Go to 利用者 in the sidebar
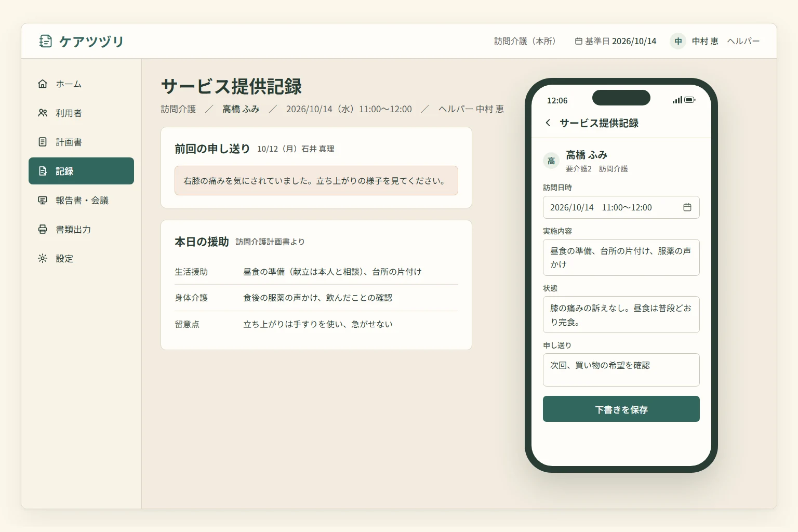The image size is (798, 532). pyautogui.click(x=81, y=113)
